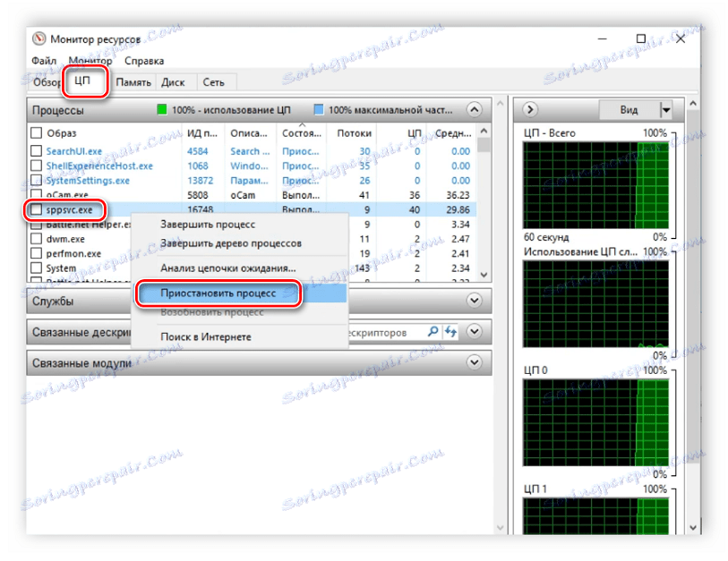Select Приостановить процесс in context menu
The image size is (728, 561).
coord(218,293)
